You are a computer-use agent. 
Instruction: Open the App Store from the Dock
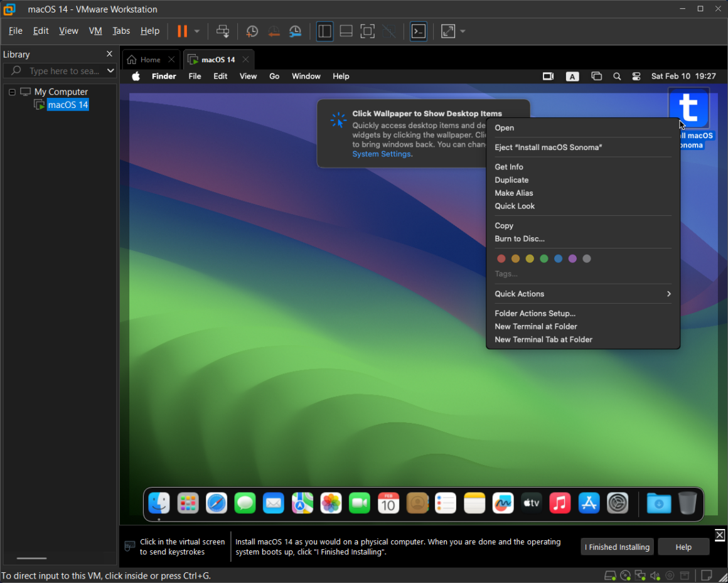pyautogui.click(x=589, y=503)
